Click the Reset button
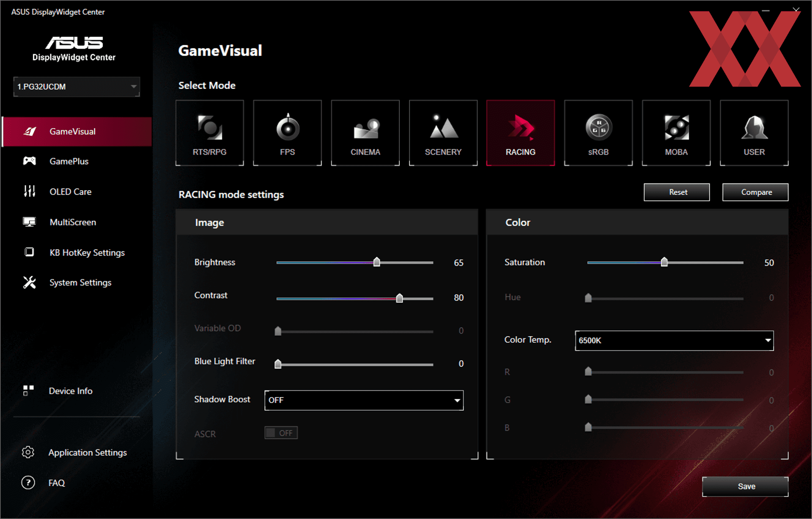Screen dimensions: 812x519 (677, 192)
